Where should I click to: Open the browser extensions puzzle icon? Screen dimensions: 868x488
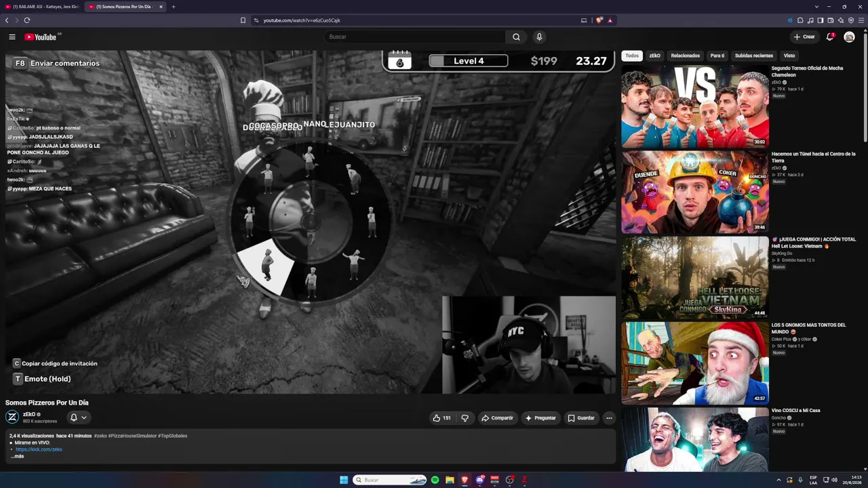pos(800,20)
